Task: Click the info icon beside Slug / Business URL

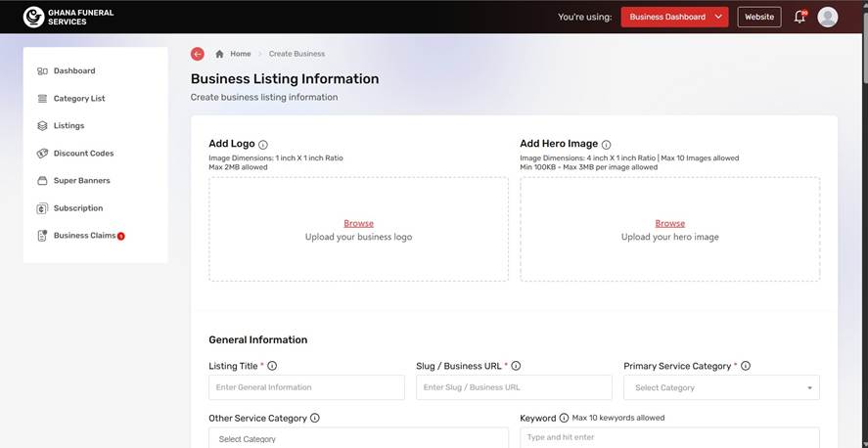Action: [516, 366]
